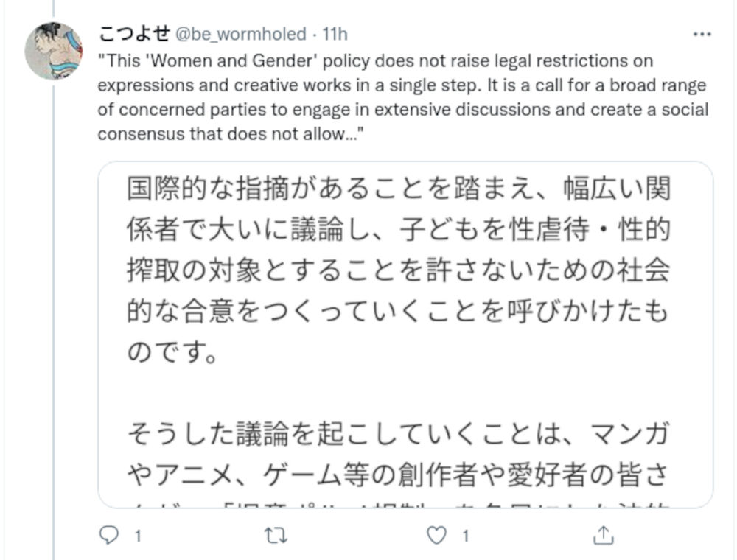Open the こつよせ profile avatar

coord(53,51)
